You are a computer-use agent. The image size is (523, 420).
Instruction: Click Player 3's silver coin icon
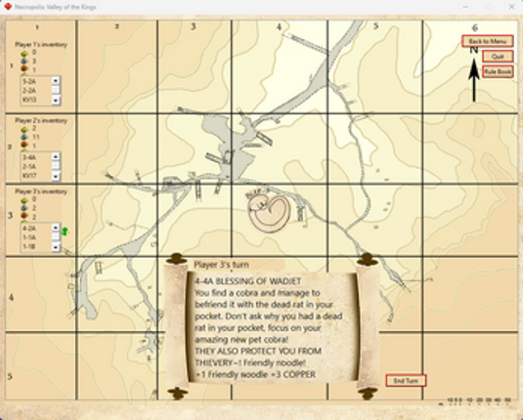click(24, 208)
